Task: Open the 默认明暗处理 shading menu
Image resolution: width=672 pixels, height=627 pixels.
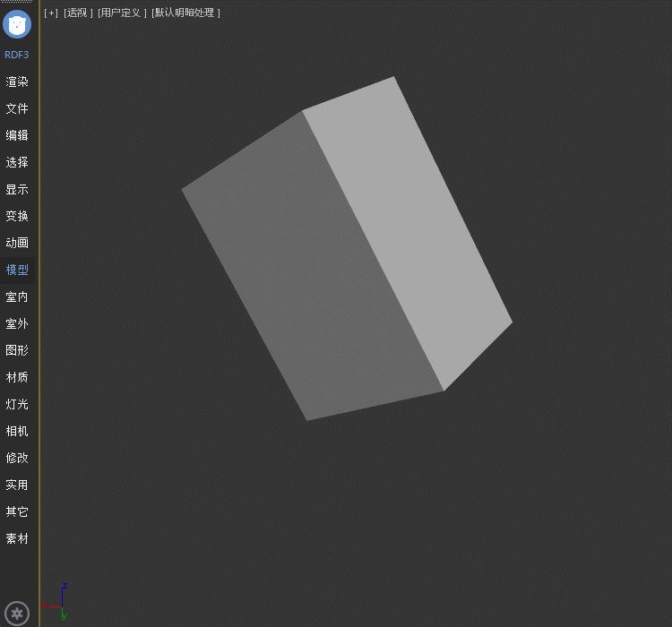Action: (x=185, y=13)
